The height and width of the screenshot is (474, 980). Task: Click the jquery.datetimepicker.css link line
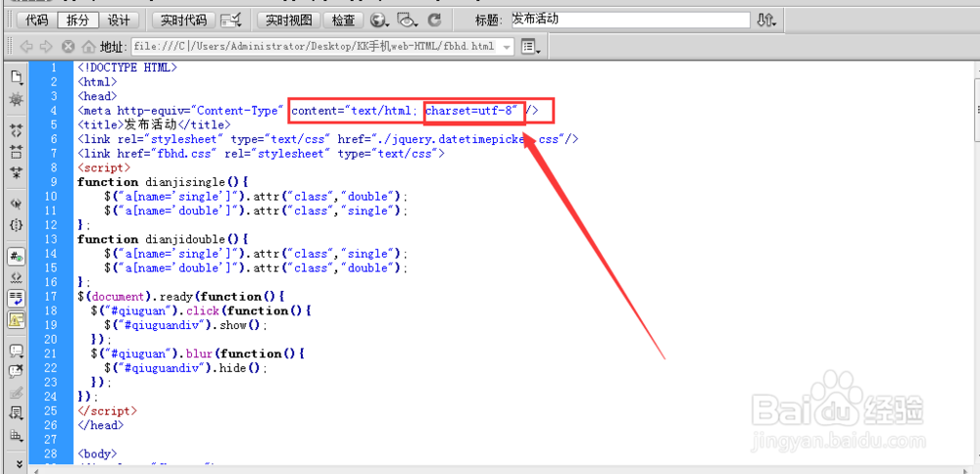[x=328, y=139]
